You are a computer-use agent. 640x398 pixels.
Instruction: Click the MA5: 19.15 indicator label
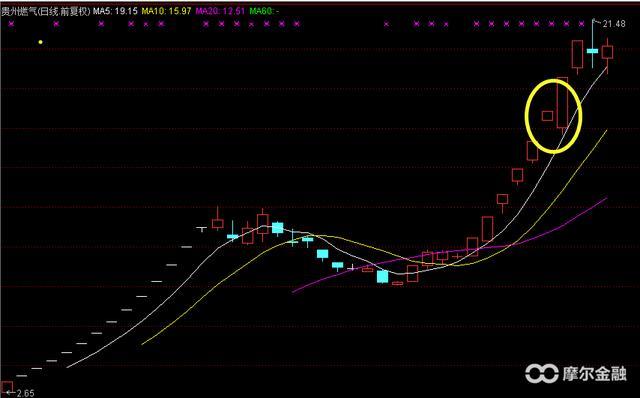(115, 11)
